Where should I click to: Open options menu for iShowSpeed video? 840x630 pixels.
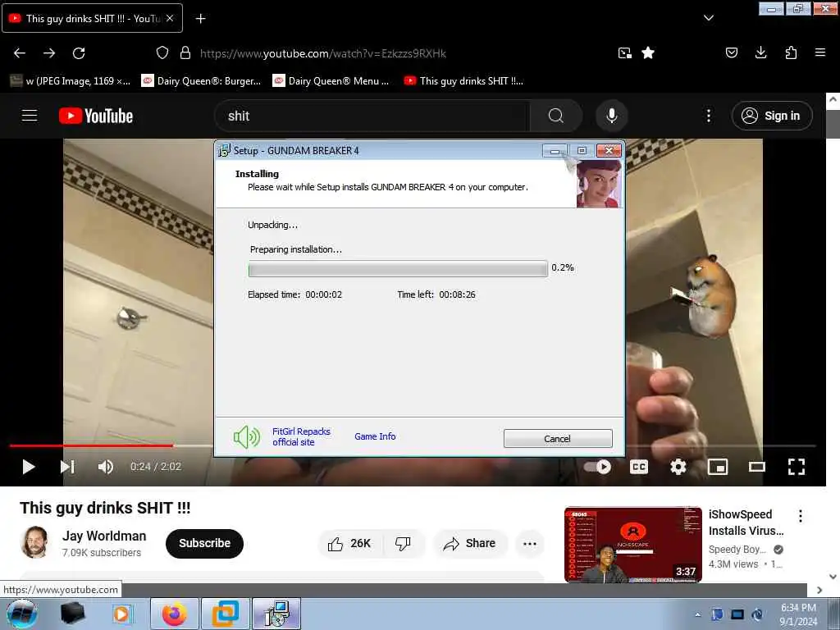[x=801, y=516]
